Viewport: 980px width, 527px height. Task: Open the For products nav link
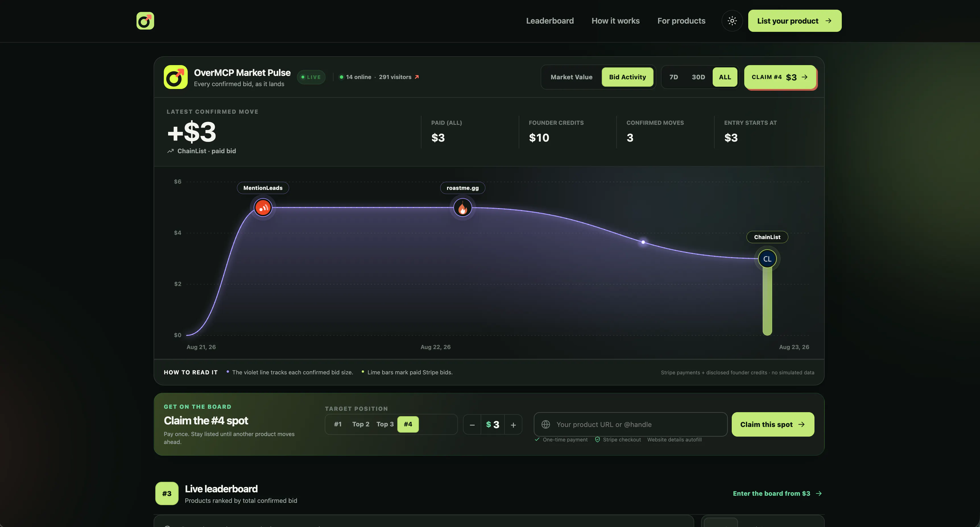(x=681, y=21)
